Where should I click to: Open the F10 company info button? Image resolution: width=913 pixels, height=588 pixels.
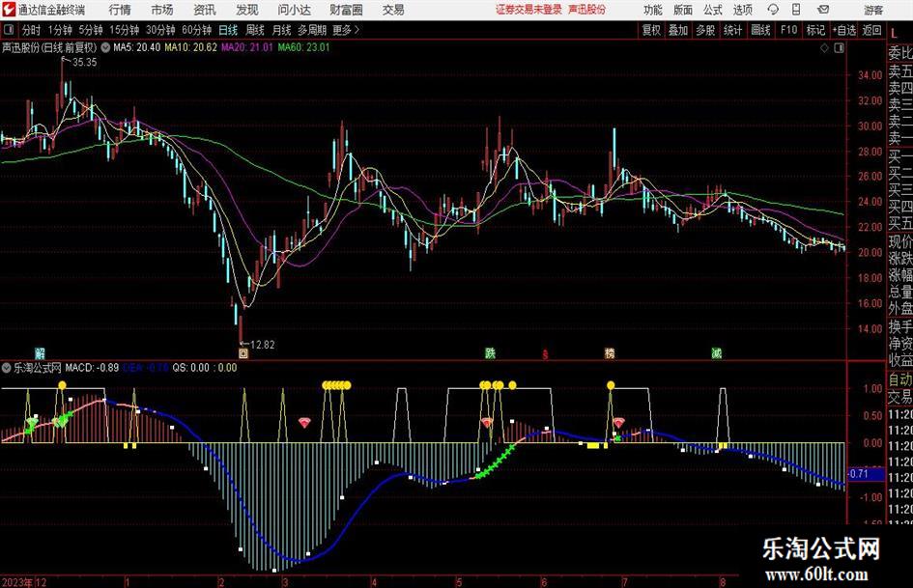click(788, 30)
